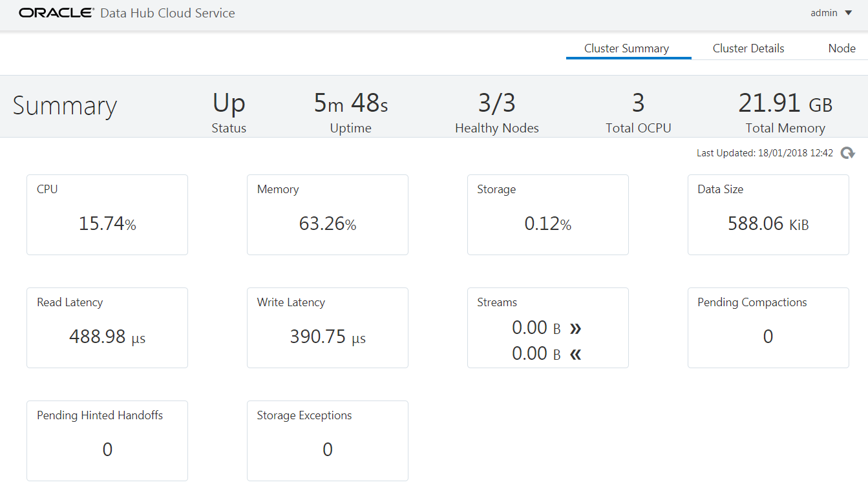Click the Up status indicator
The image size is (868, 489).
point(228,102)
